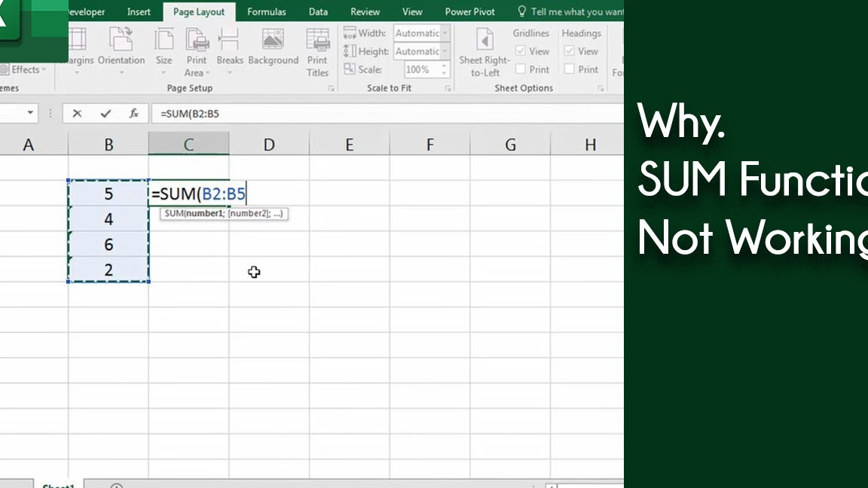Enable the Gridlines Print checkbox
The image size is (868, 488).
(x=521, y=69)
